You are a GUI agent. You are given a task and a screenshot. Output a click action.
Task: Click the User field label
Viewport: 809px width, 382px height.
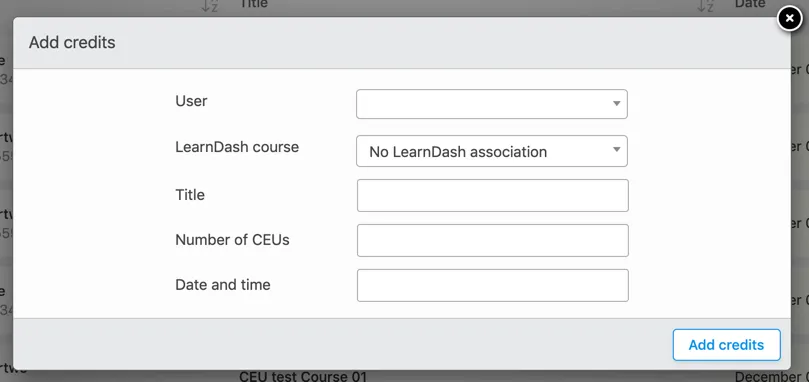[x=191, y=101]
